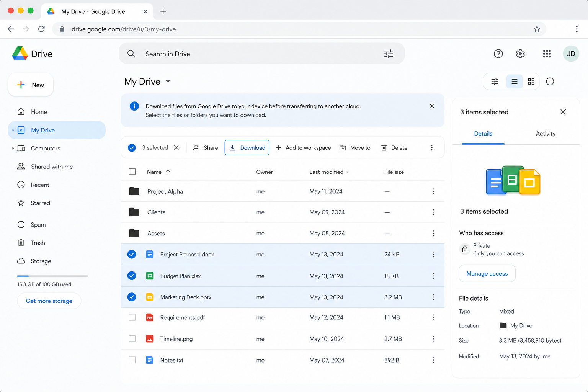Open more actions for Project Proposal.docx

click(x=434, y=254)
